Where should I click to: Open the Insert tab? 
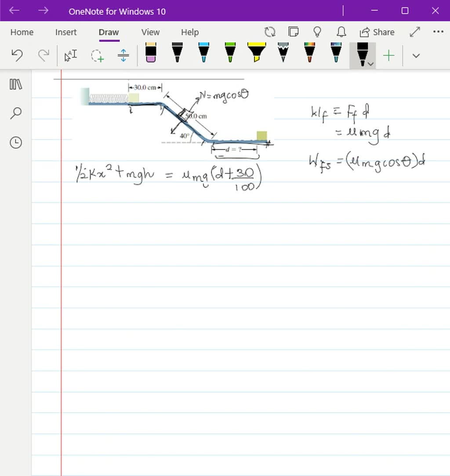pos(66,32)
